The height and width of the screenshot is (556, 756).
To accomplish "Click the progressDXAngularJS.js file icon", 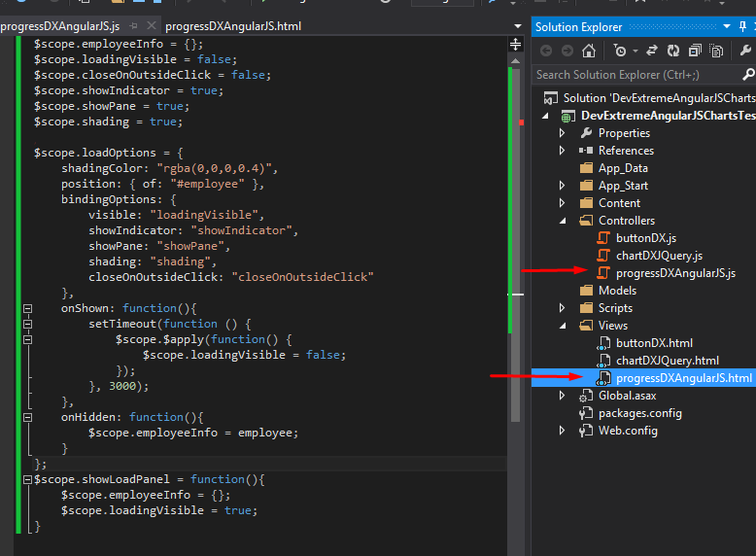I will pyautogui.click(x=603, y=273).
